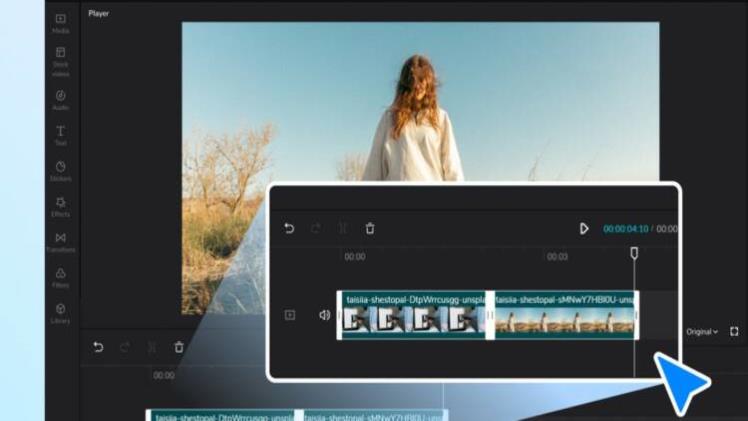Open the Effects panel
The width and height of the screenshot is (748, 421).
(60, 206)
